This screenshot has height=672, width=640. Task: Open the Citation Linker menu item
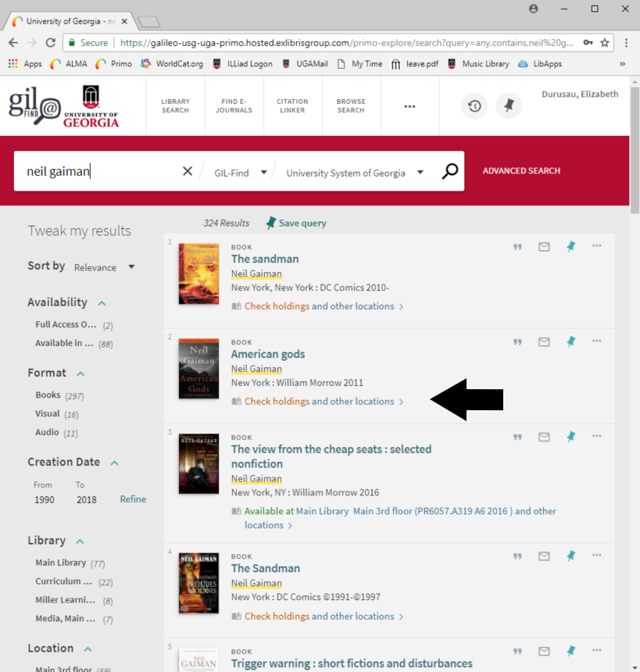tap(292, 105)
